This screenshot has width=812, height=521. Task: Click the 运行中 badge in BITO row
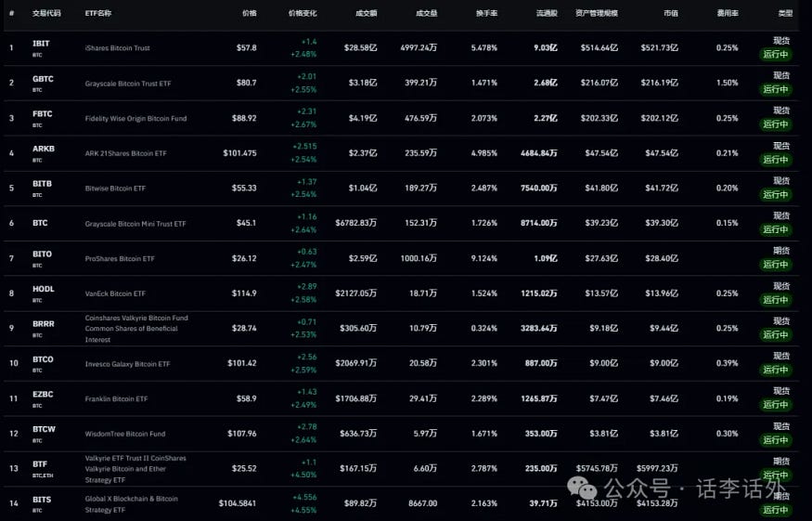click(775, 265)
